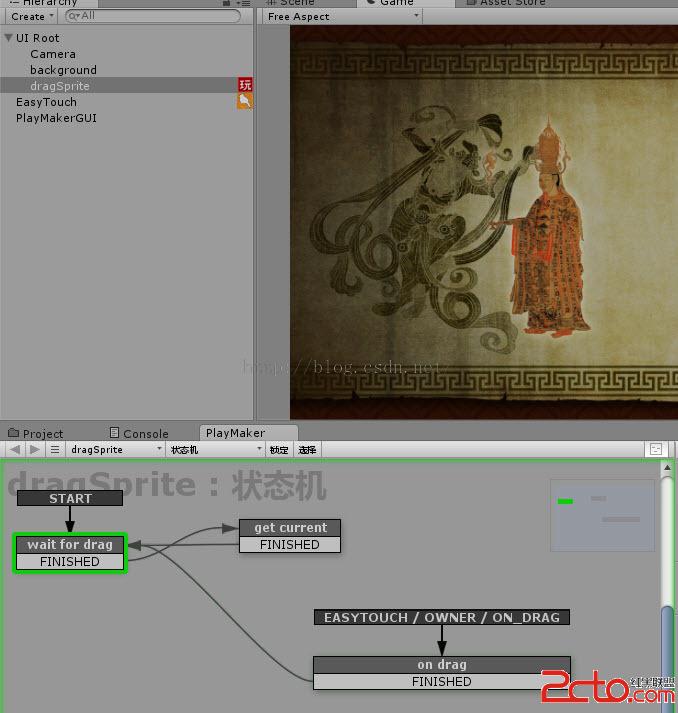The height and width of the screenshot is (713, 678).
Task: Open the Create dropdown in Hierarchy
Action: tap(31, 17)
